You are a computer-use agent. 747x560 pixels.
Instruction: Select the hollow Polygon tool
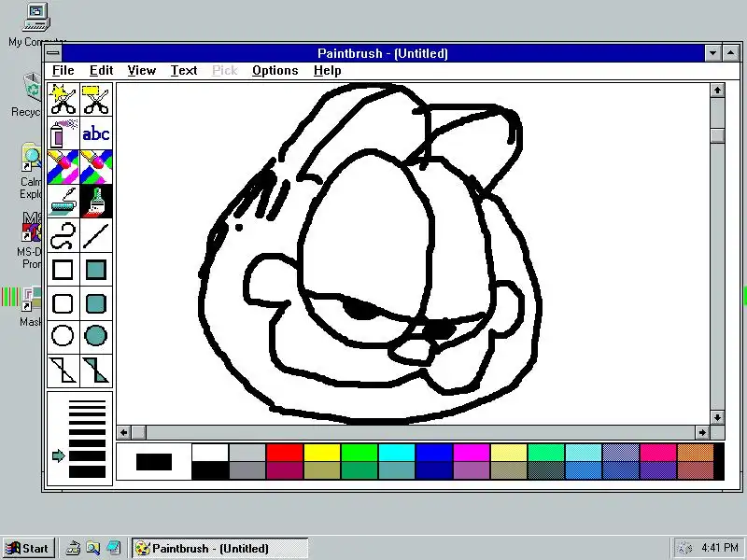63,371
